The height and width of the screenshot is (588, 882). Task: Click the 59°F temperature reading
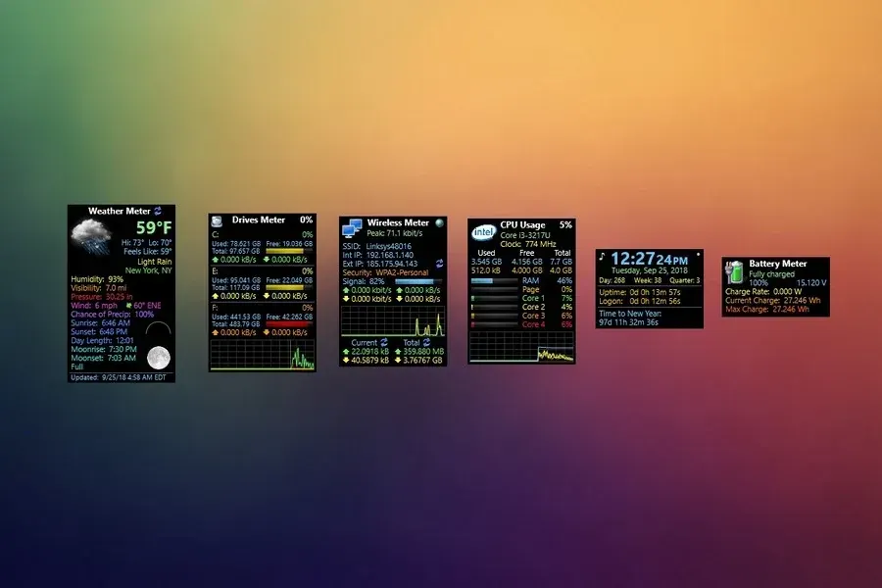tap(154, 228)
